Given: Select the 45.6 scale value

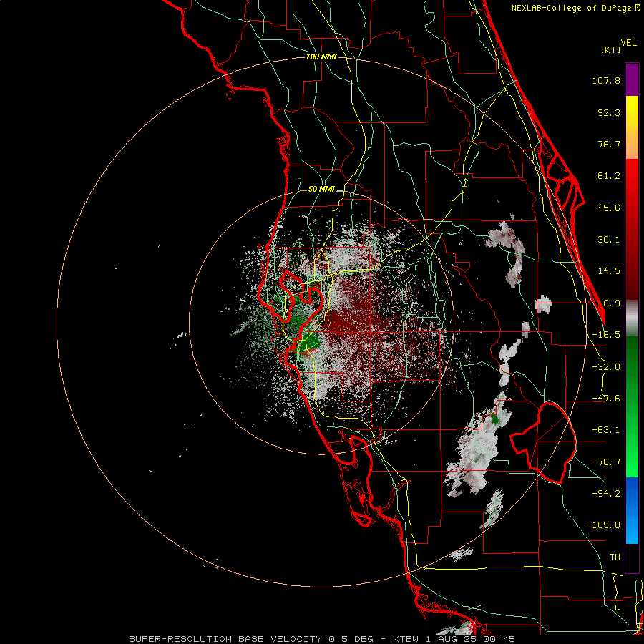Looking at the screenshot, I should [x=609, y=208].
